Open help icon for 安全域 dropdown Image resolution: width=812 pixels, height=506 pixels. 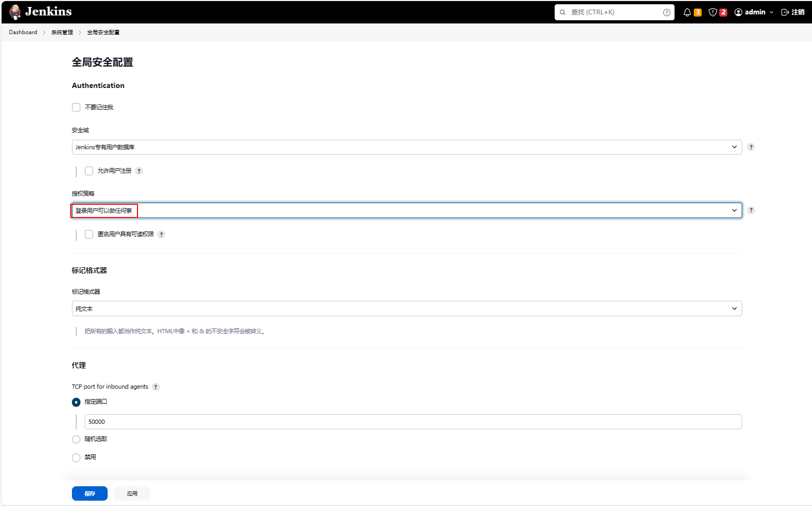point(751,147)
